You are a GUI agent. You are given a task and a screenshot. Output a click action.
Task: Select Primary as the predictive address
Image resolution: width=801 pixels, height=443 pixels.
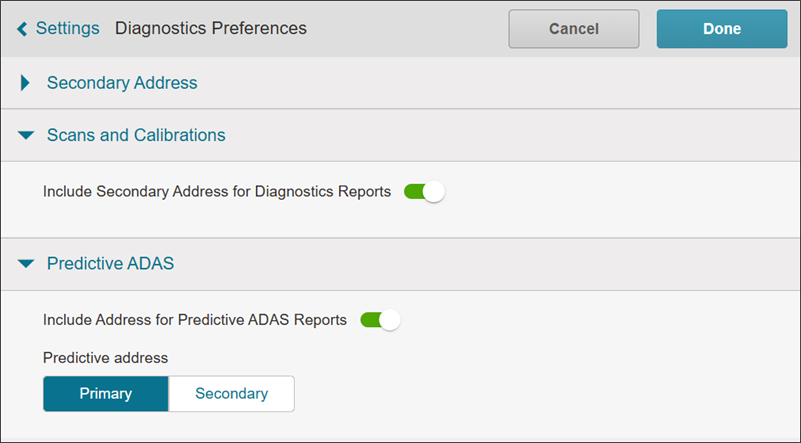click(x=106, y=394)
